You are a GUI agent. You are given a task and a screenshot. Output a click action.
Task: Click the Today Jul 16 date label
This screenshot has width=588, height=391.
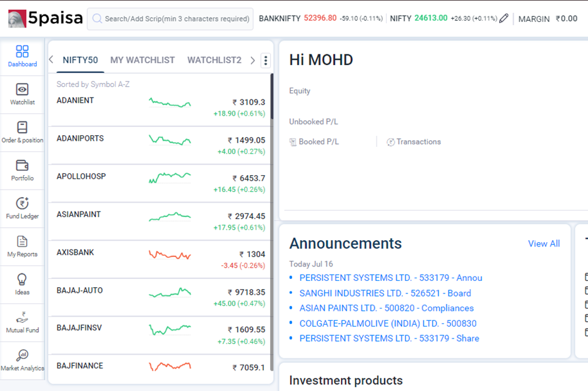pos(311,264)
